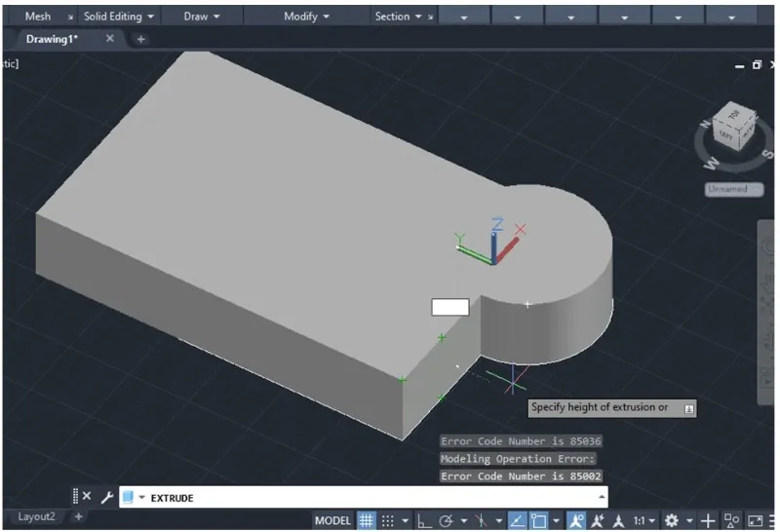Expand command history with up arrow

pyautogui.click(x=602, y=497)
